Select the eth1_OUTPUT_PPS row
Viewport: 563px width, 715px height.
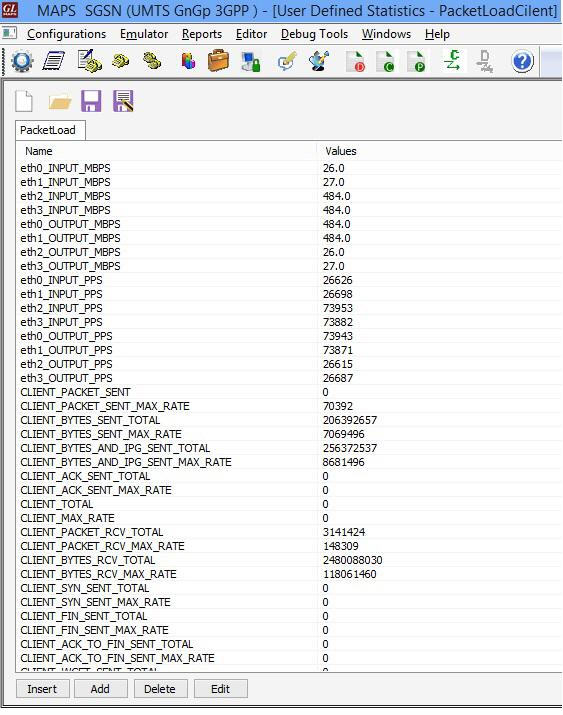[x=289, y=350]
